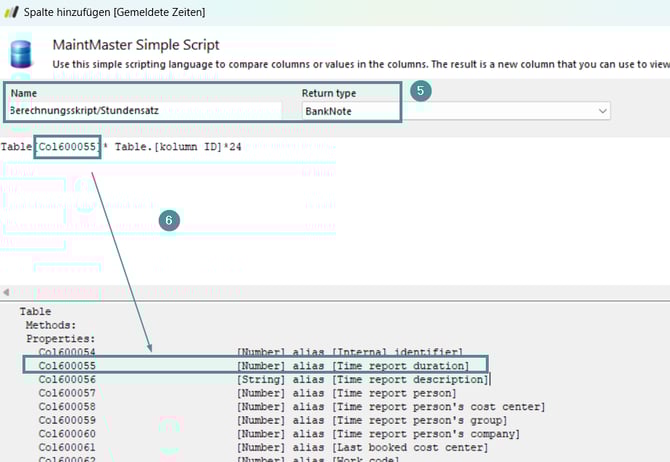Click the numbered step marker 6
This screenshot has height=462, width=670.
(x=170, y=220)
